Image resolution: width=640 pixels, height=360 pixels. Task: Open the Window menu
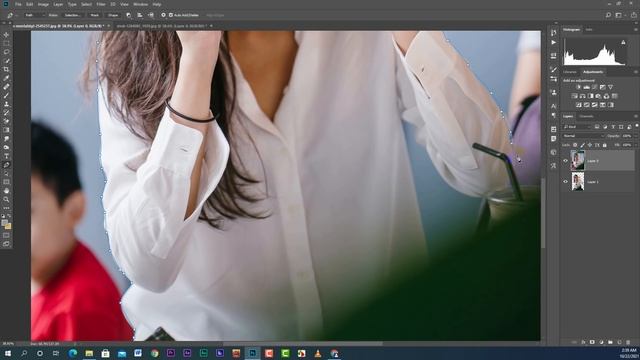(140, 4)
